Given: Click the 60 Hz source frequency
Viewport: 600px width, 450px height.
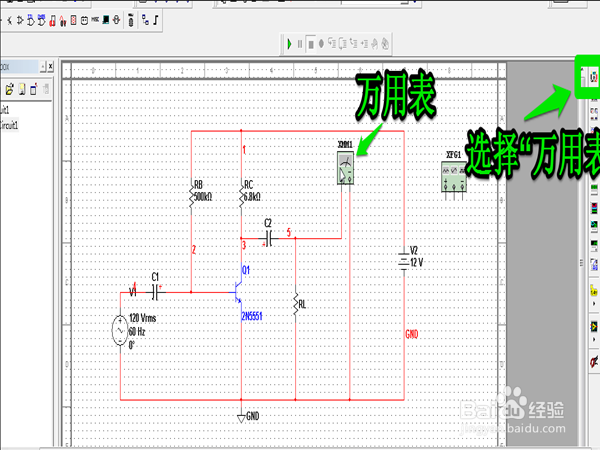Looking at the screenshot, I should pos(137,331).
